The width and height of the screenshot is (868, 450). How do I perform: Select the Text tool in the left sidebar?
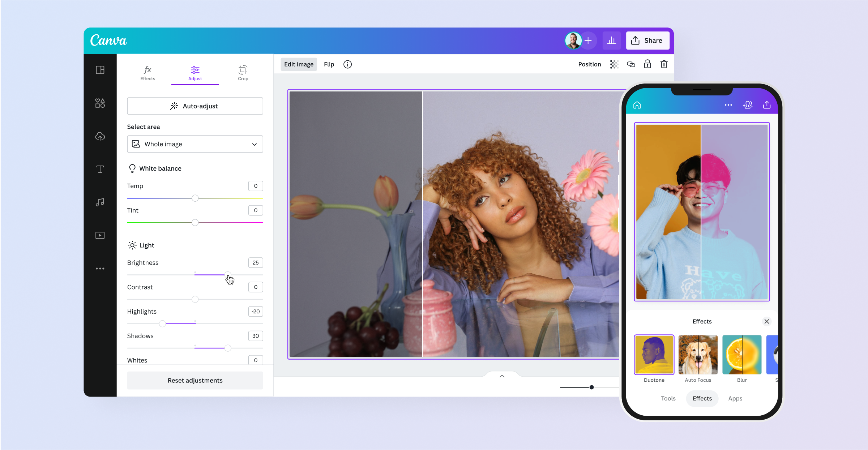(x=100, y=169)
